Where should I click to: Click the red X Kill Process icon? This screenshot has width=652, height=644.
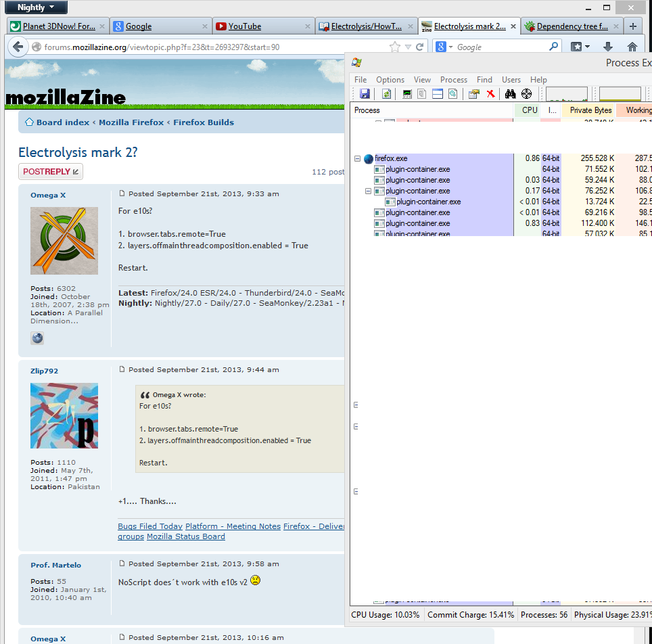(x=490, y=93)
